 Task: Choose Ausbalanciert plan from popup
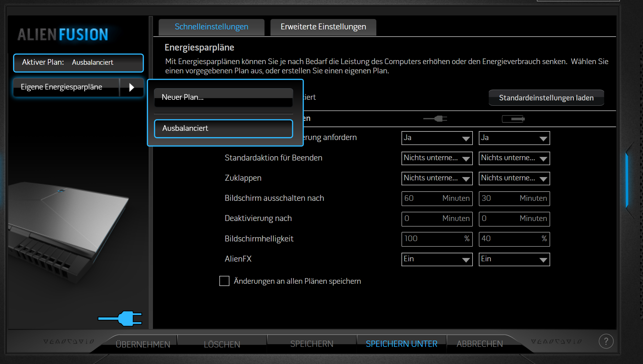(223, 128)
